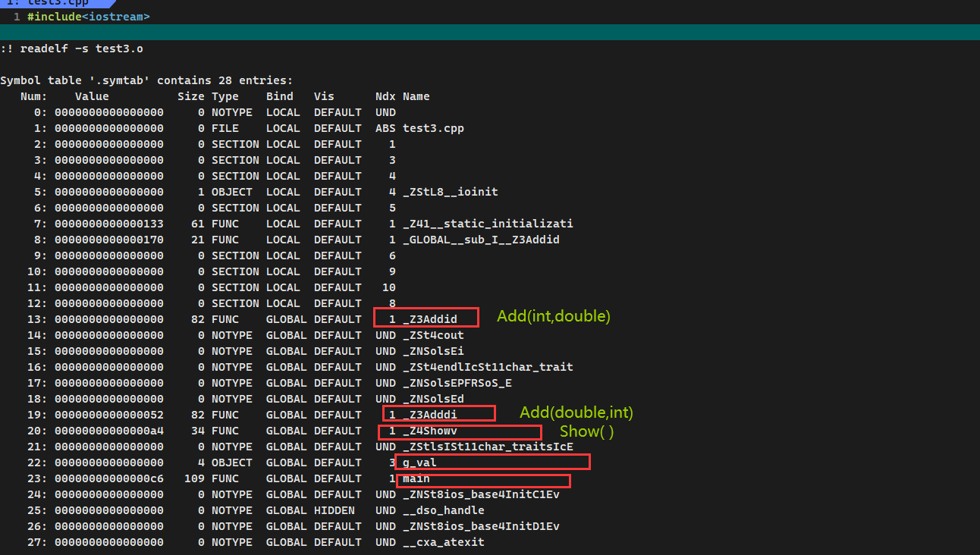This screenshot has width=980, height=555.
Task: Click the 'Vis' column header
Action: coord(324,96)
